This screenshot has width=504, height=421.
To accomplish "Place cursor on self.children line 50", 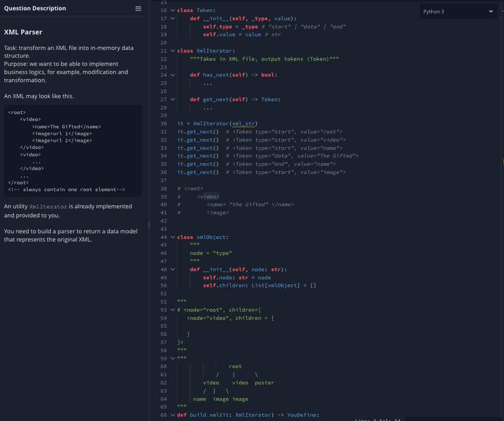I will [x=260, y=285].
